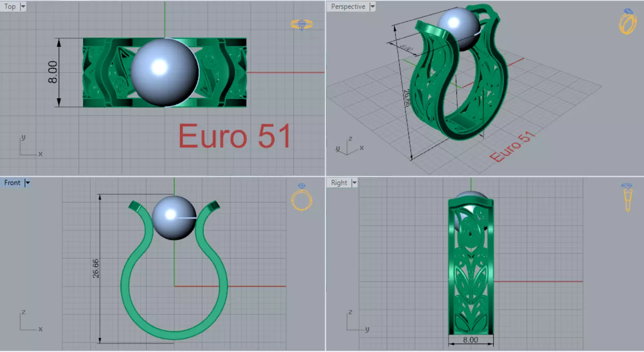Click the Front viewport title label

point(12,183)
